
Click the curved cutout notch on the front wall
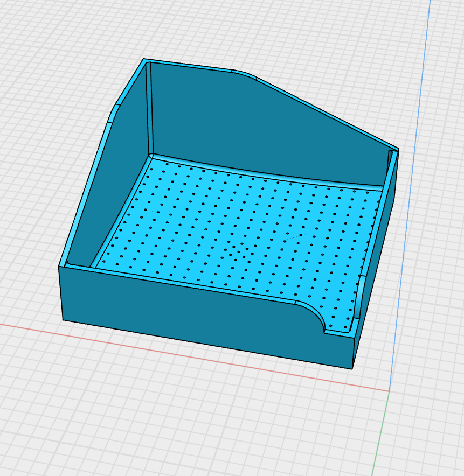(x=313, y=314)
